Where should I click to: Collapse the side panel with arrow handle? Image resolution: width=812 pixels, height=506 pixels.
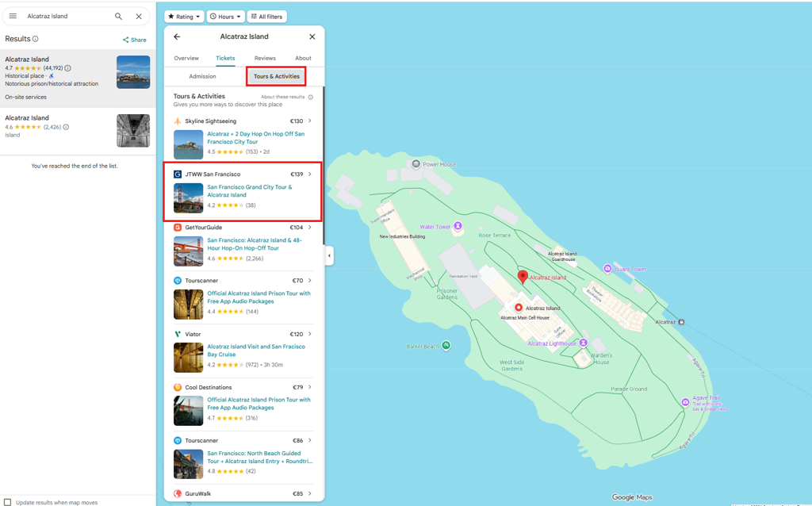pos(329,256)
